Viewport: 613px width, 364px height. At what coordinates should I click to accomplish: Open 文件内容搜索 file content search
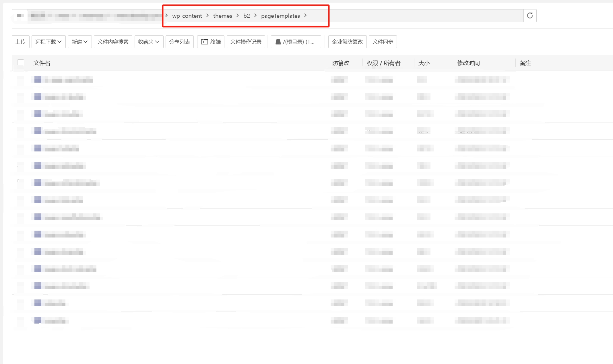tap(113, 42)
